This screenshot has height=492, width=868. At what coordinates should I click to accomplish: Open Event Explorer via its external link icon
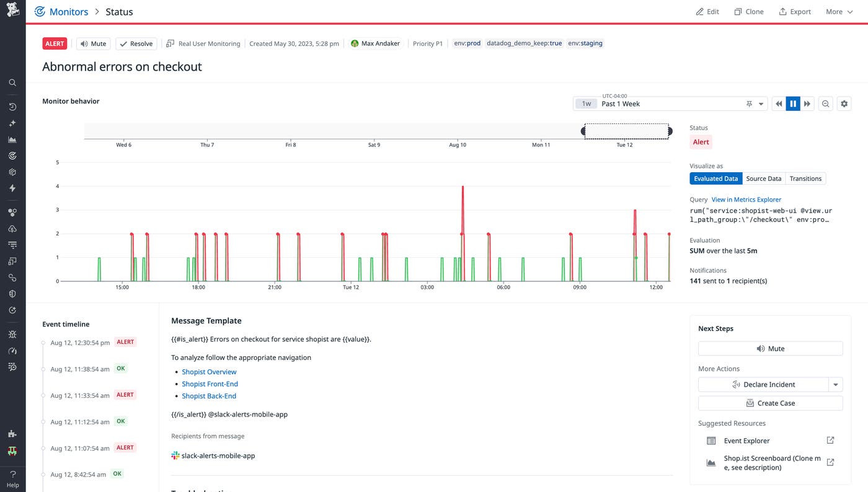coord(830,440)
